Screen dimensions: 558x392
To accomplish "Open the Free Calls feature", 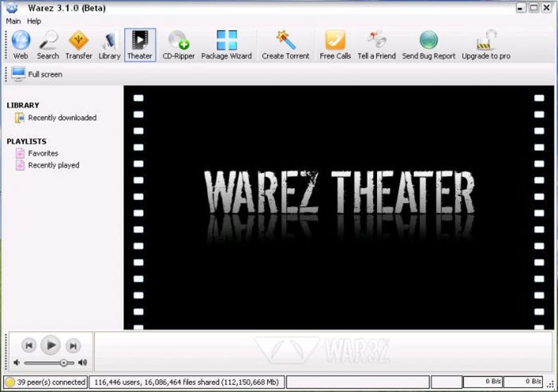I will [x=335, y=45].
